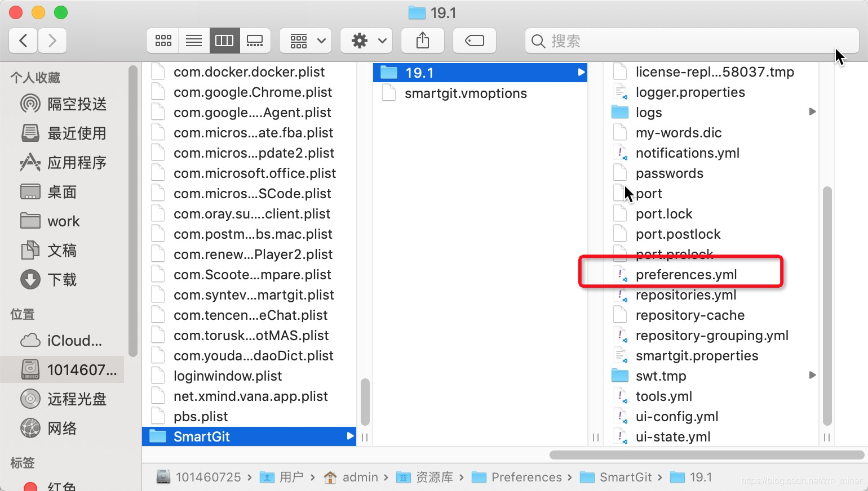
Task: Open 文稿 (Documents) in sidebar
Action: [48, 251]
